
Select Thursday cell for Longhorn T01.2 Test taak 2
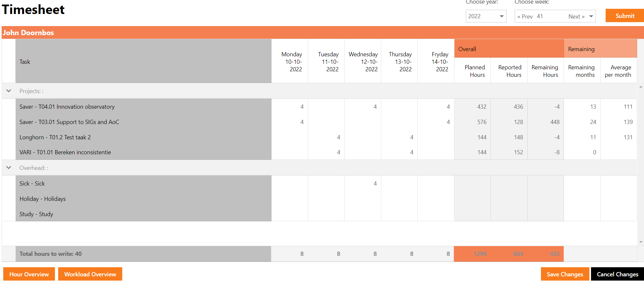tap(399, 137)
